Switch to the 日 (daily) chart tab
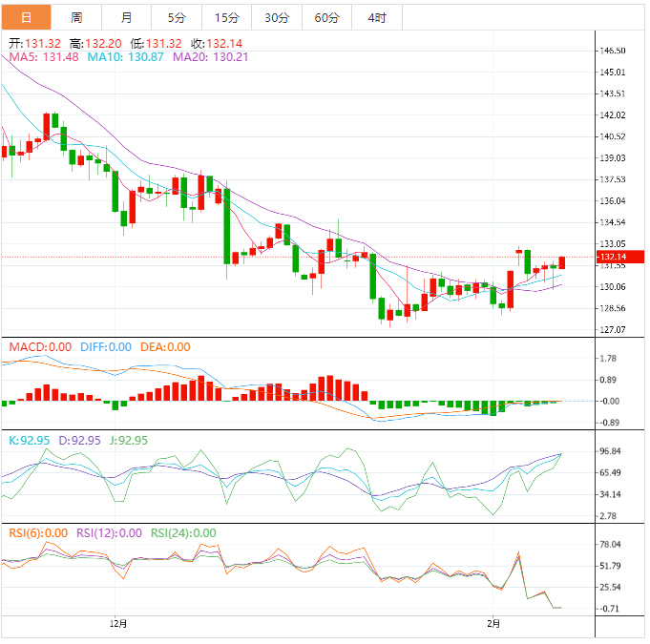This screenshot has height=644, width=650. (25, 18)
